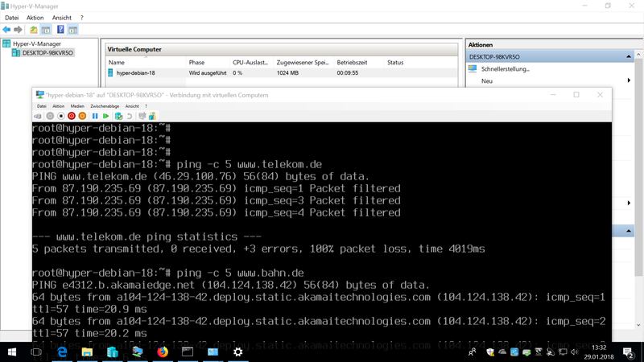Click the volume icon in system tray
The height and width of the screenshot is (362, 644).
click(574, 352)
